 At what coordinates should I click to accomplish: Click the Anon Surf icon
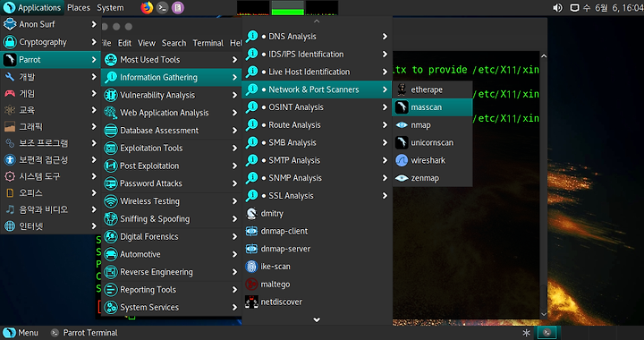click(10, 24)
